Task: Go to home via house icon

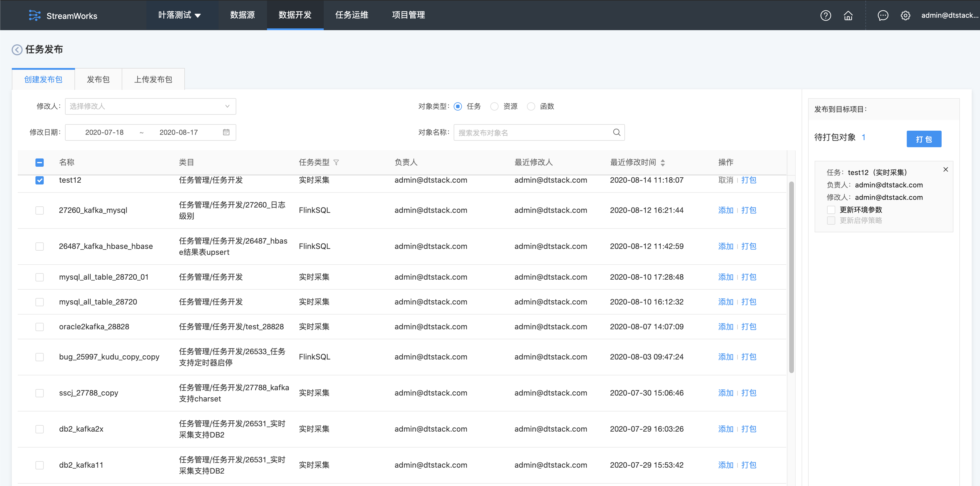Action: coord(848,15)
